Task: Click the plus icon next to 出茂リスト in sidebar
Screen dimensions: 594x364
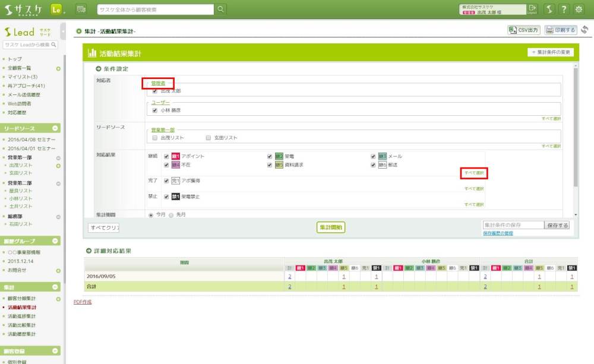Action: pyautogui.click(x=58, y=166)
